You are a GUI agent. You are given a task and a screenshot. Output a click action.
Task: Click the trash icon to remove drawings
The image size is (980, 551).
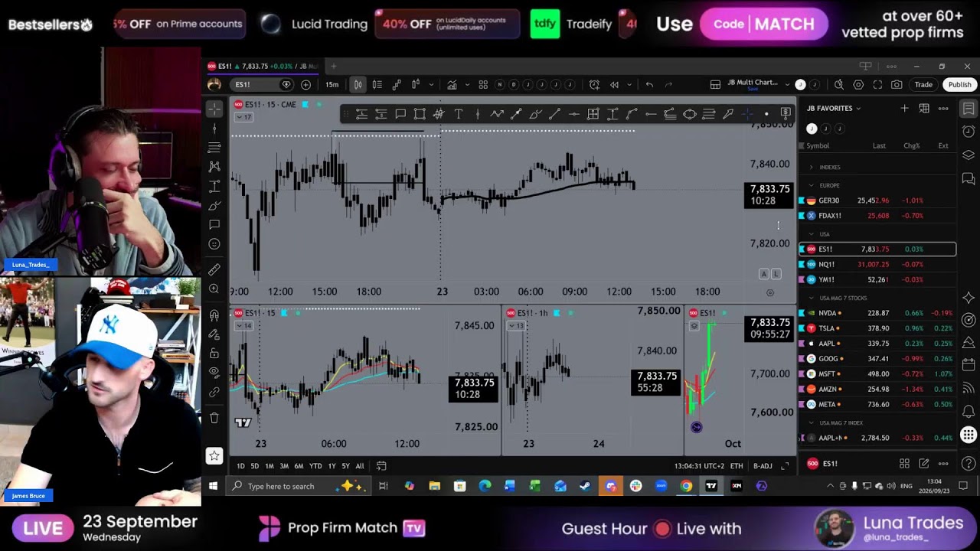click(x=214, y=418)
